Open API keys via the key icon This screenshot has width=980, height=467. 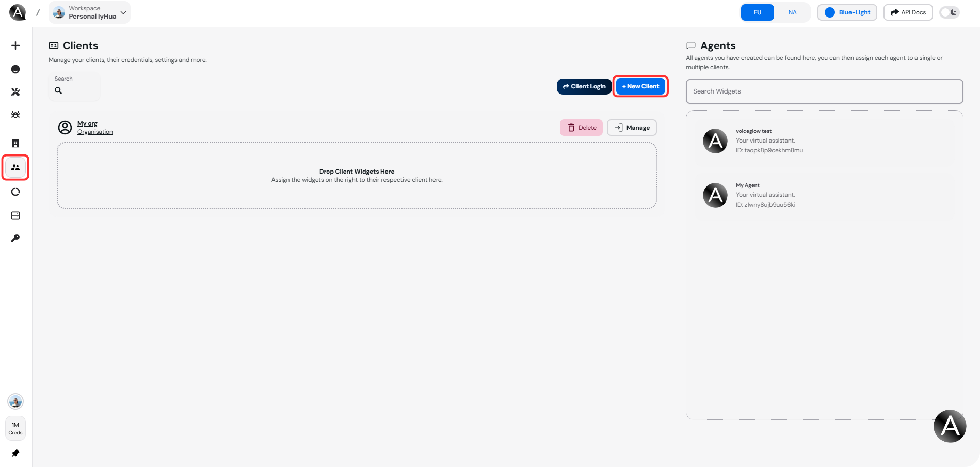tap(15, 238)
